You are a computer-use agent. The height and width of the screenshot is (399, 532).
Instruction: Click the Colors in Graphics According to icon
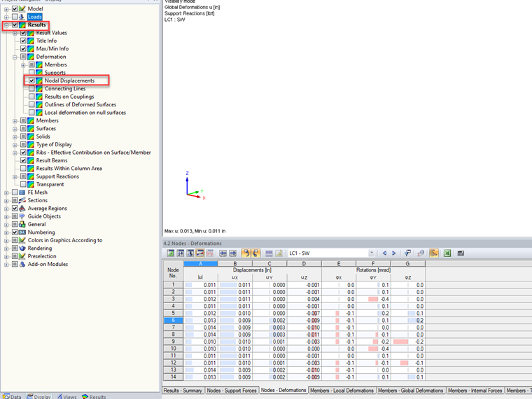22,240
